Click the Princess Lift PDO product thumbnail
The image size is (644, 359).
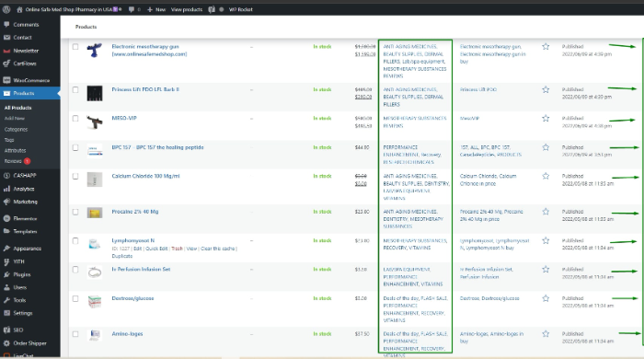coord(95,93)
